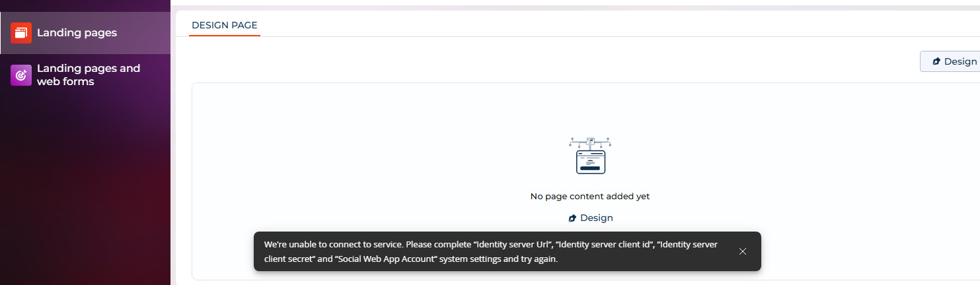980x285 pixels.
Task: Click the purple Landing pages and web forms icon
Action: 21,75
